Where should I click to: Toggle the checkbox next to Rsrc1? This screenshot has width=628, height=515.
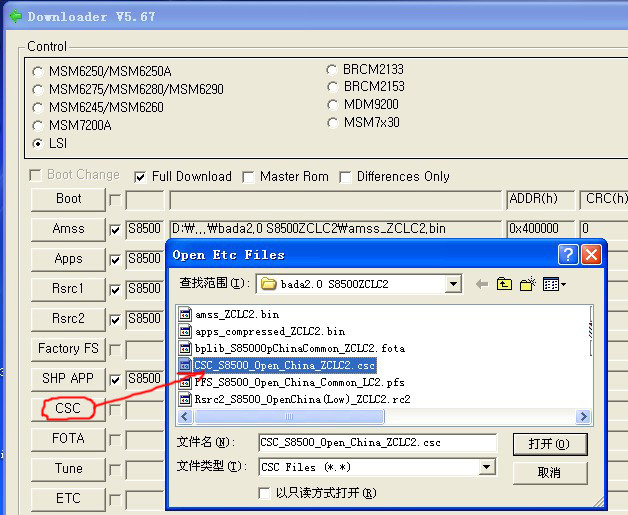pyautogui.click(x=115, y=290)
